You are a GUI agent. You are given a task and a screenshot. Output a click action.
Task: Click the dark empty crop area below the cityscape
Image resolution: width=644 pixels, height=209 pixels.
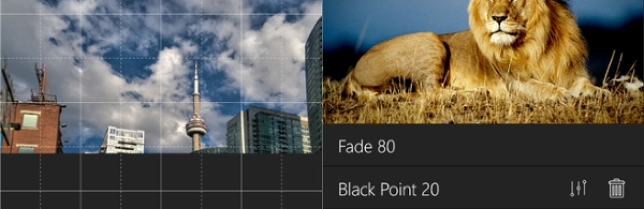pyautogui.click(x=161, y=181)
